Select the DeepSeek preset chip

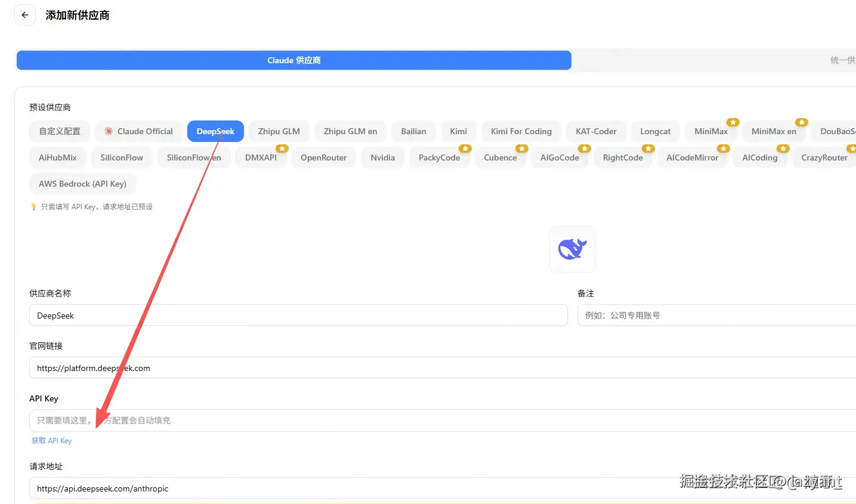pos(215,131)
